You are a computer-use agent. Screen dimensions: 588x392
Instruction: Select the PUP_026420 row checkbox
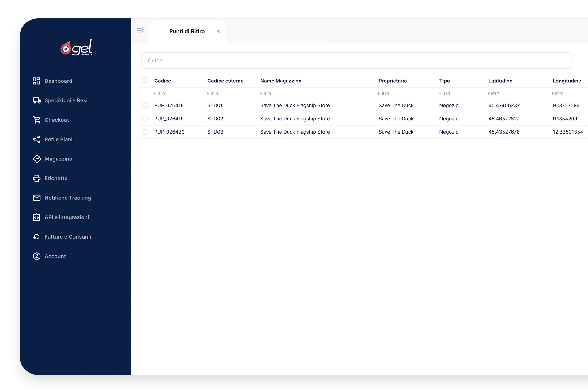(145, 132)
